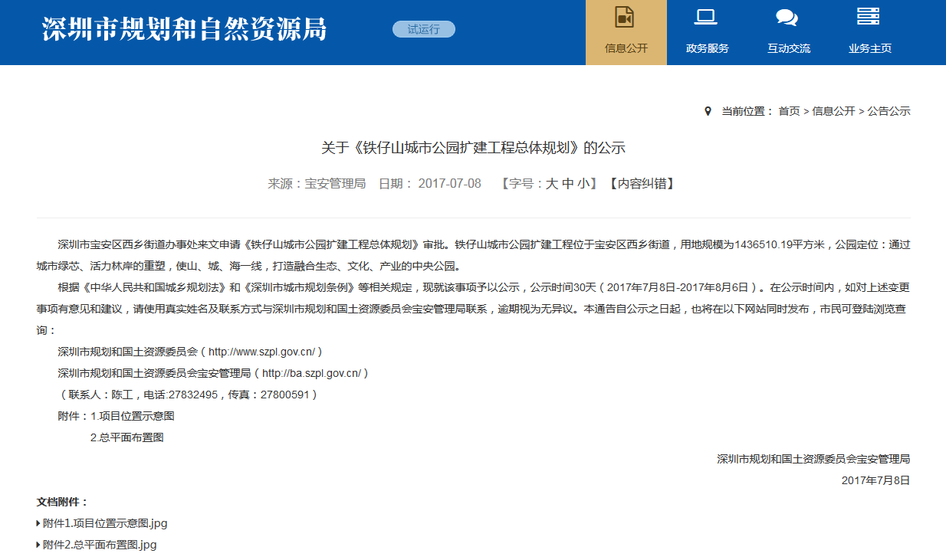Click the 政务服务 laptop icon

pyautogui.click(x=706, y=17)
